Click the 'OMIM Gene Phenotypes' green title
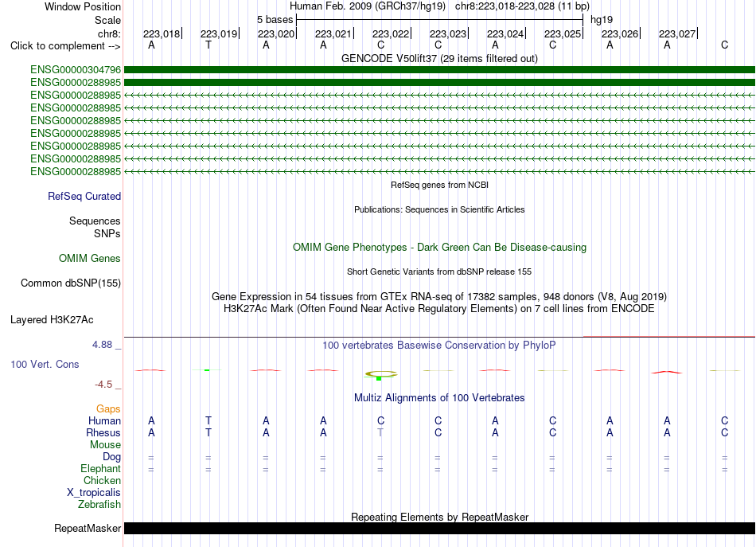 439,248
